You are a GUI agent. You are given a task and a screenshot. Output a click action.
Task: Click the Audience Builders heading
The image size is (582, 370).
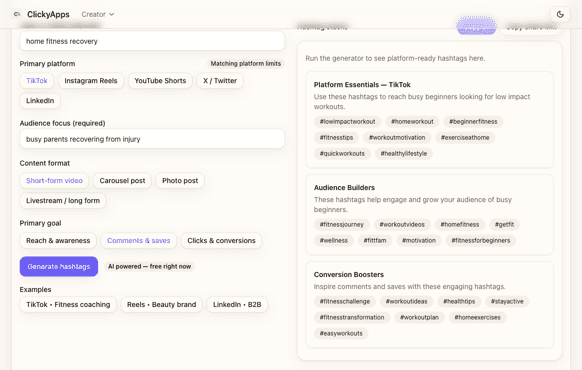344,187
